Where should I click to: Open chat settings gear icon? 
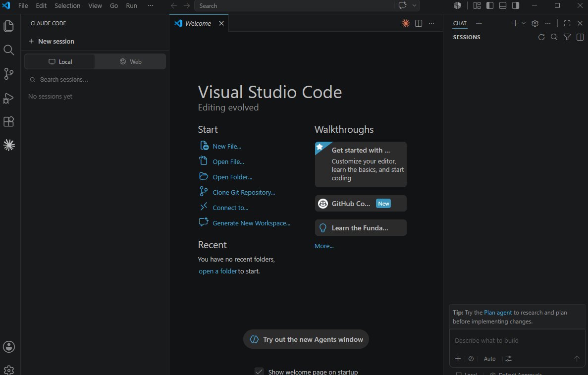(x=535, y=23)
